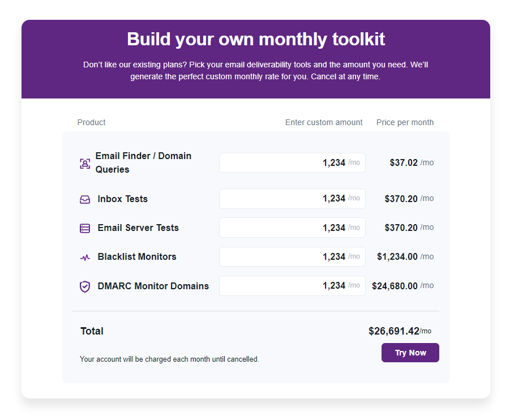Click the Email Server Tests server icon
The height and width of the screenshot is (420, 514).
(85, 228)
